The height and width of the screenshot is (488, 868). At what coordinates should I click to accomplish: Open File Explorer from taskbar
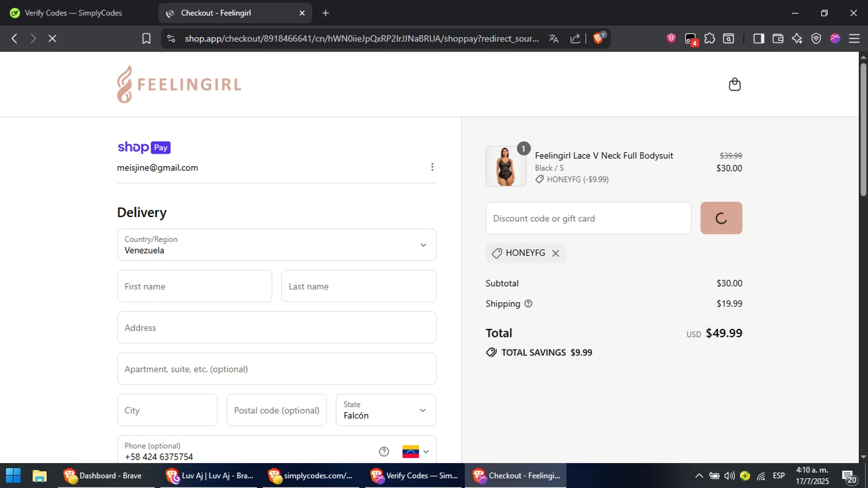point(39,476)
